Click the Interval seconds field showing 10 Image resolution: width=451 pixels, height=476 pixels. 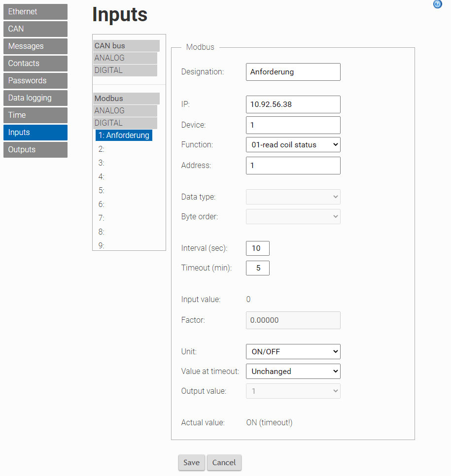point(257,248)
